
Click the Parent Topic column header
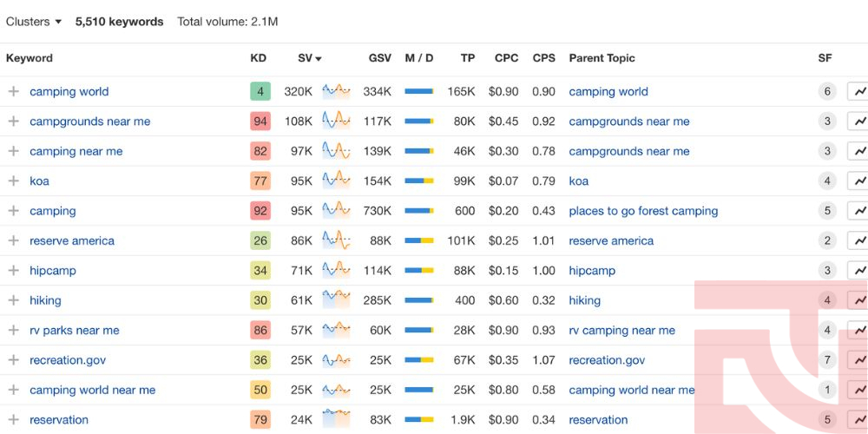coord(602,58)
